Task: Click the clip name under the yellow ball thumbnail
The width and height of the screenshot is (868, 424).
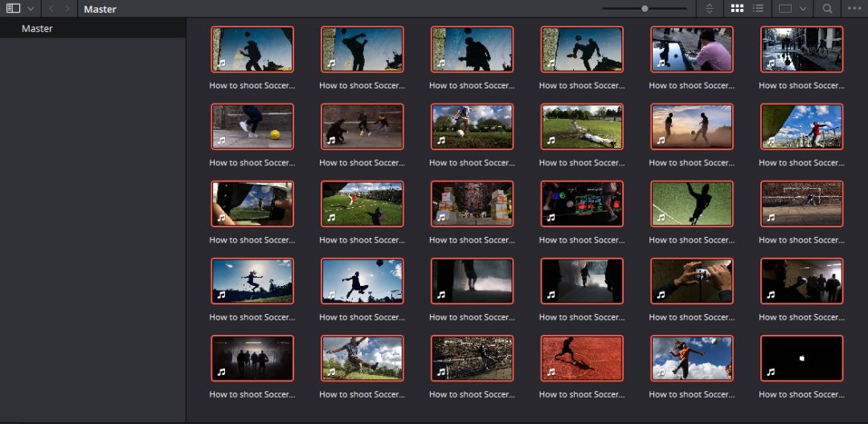Action: tap(252, 163)
